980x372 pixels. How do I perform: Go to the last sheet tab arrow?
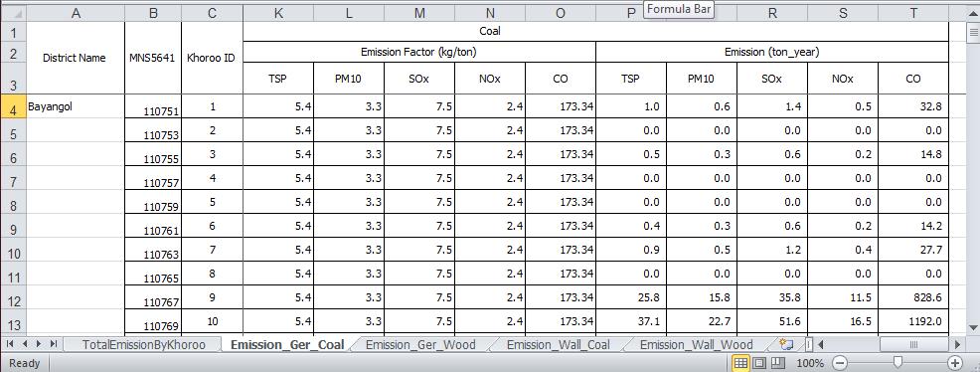click(x=55, y=344)
